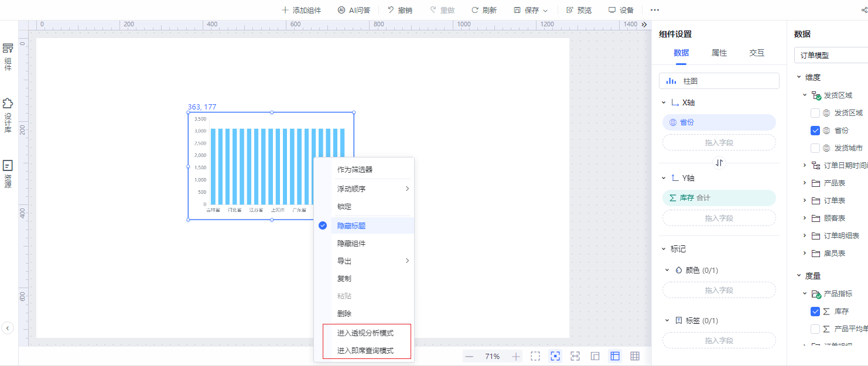
Task: Toggle 隐藏标题 checked menu item
Action: (x=364, y=225)
